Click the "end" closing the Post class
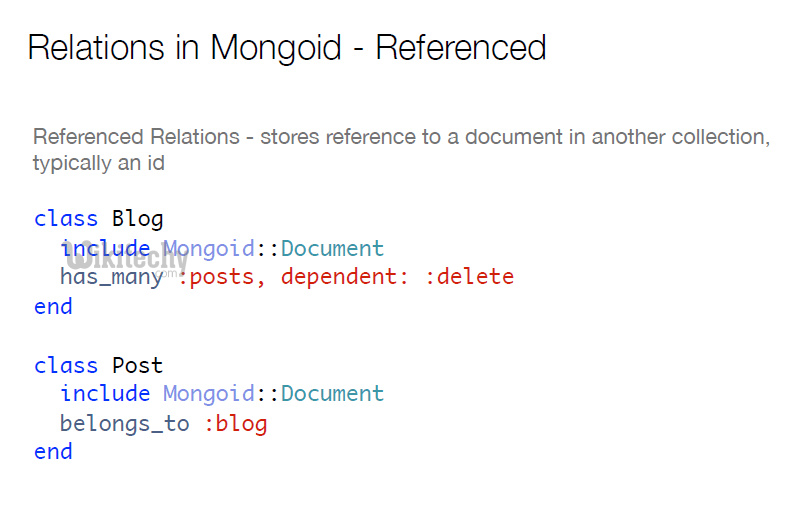The image size is (807, 505). click(x=53, y=452)
